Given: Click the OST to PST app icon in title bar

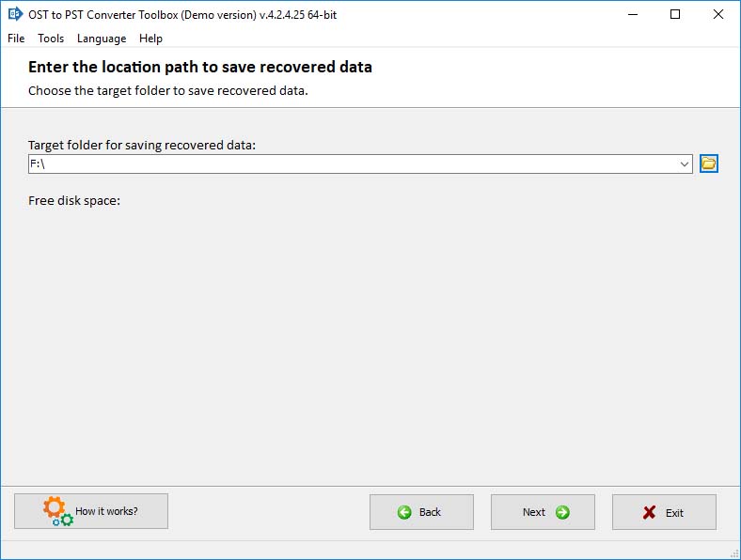Looking at the screenshot, I should point(15,14).
